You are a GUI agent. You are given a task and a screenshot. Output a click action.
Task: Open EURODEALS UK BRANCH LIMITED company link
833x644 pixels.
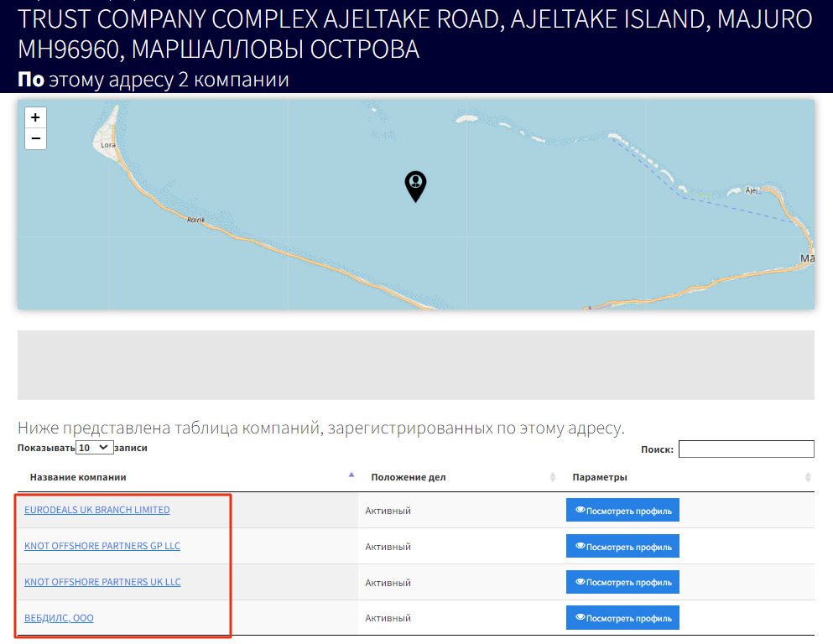[97, 510]
